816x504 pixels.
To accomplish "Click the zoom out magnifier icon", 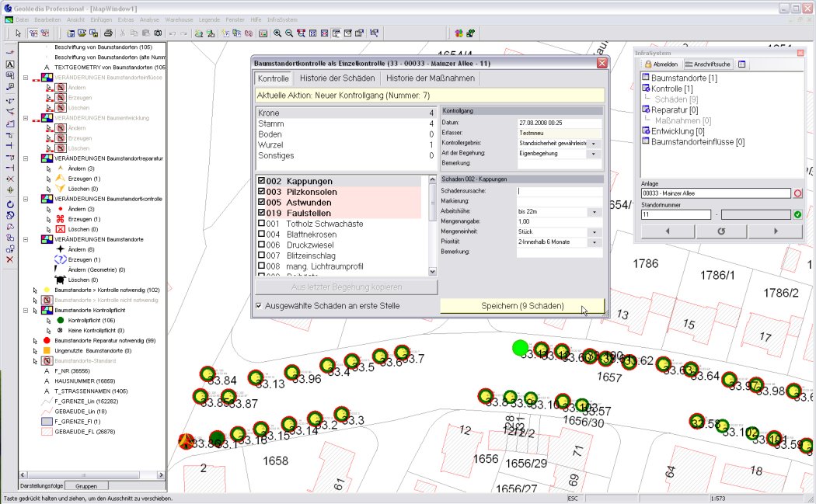I will 288,33.
